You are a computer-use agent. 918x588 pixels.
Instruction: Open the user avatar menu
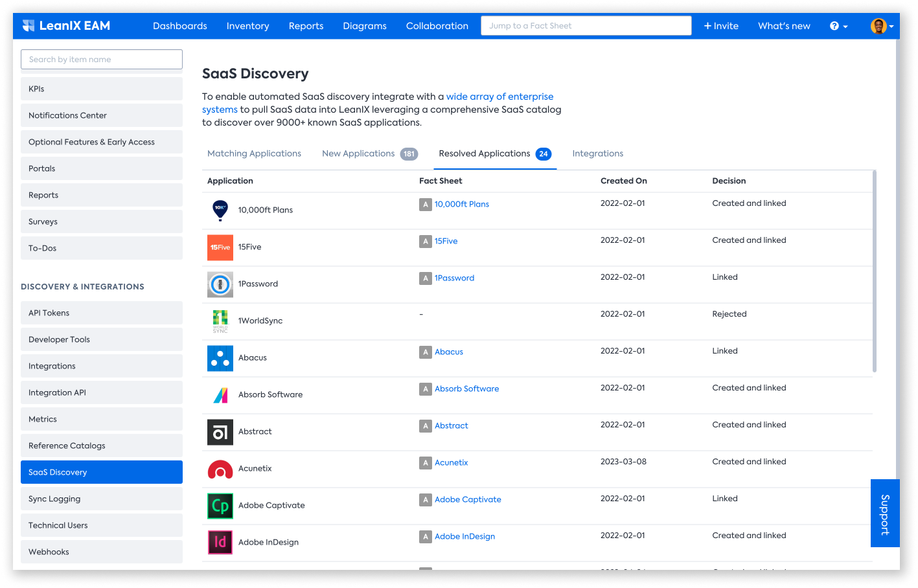(x=882, y=26)
